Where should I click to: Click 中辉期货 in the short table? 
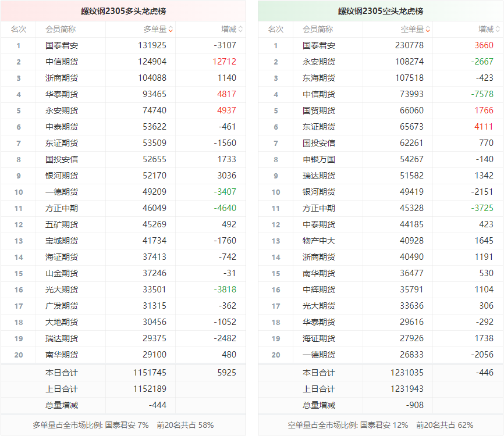pos(318,290)
